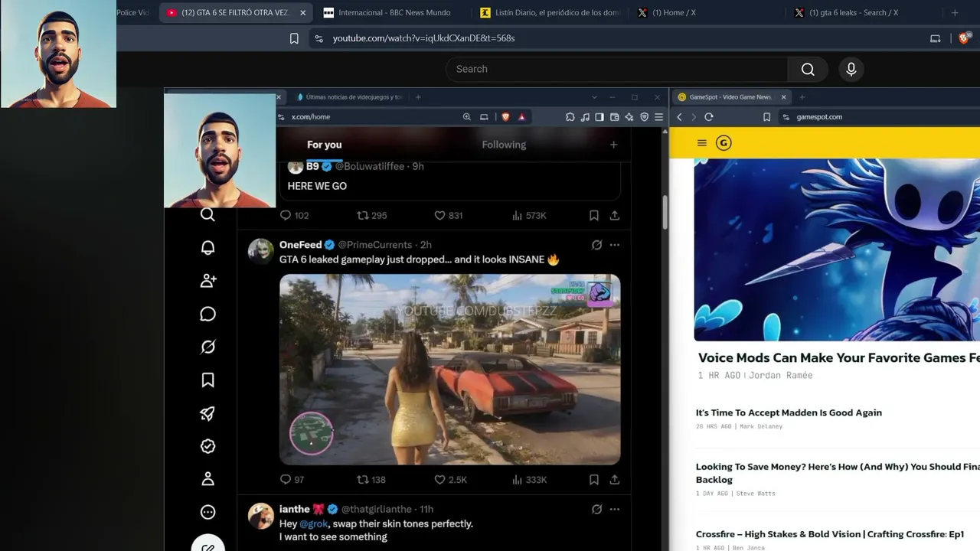Open Verified badge icon in X sidebar

[x=207, y=446]
